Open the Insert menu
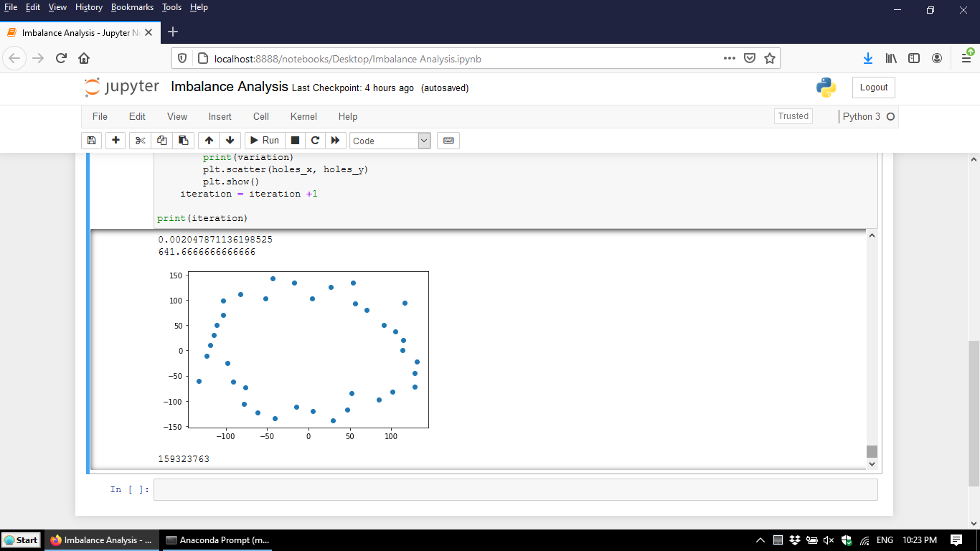980x551 pixels. pyautogui.click(x=220, y=116)
